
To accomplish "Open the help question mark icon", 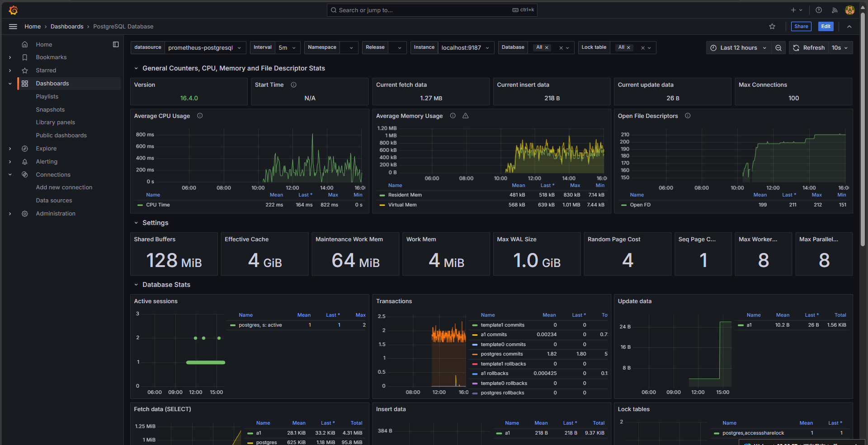I will coord(819,10).
